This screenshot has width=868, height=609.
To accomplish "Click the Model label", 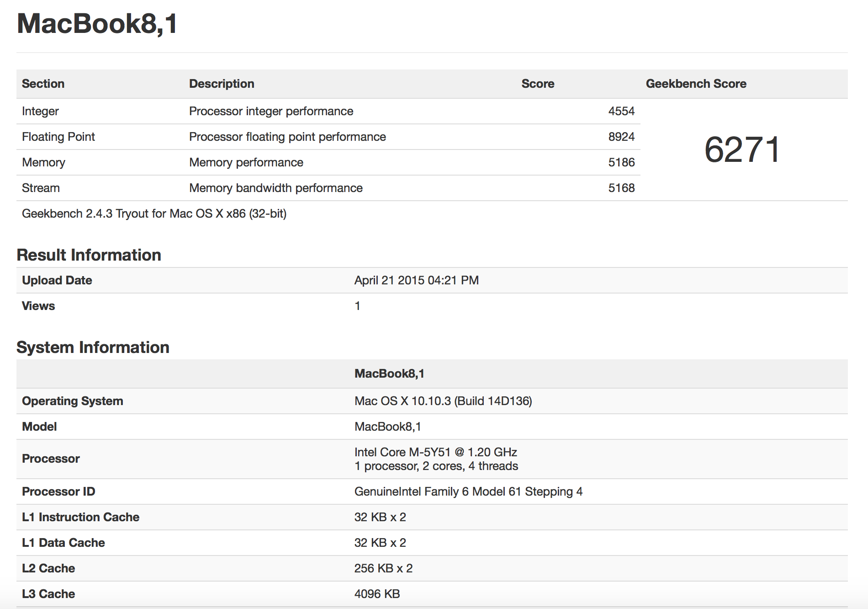I will tap(39, 427).
